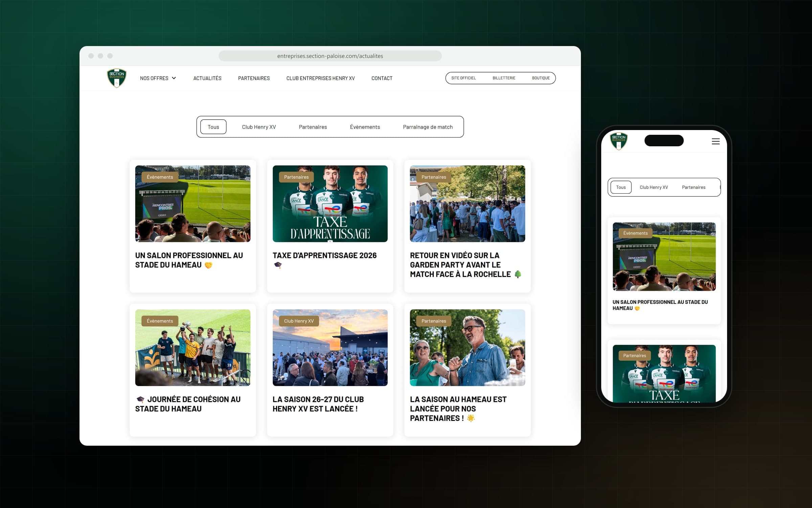
Task: Click the Évènements tag on the phone card
Action: point(635,233)
